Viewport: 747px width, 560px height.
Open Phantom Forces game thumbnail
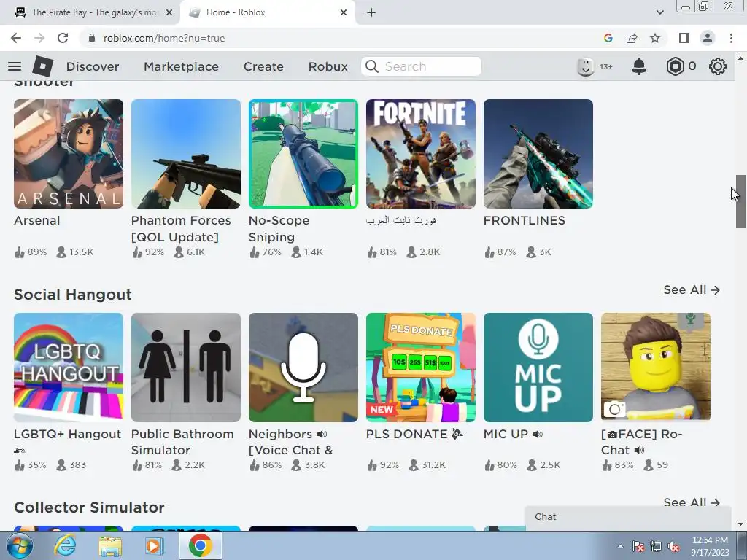(186, 154)
